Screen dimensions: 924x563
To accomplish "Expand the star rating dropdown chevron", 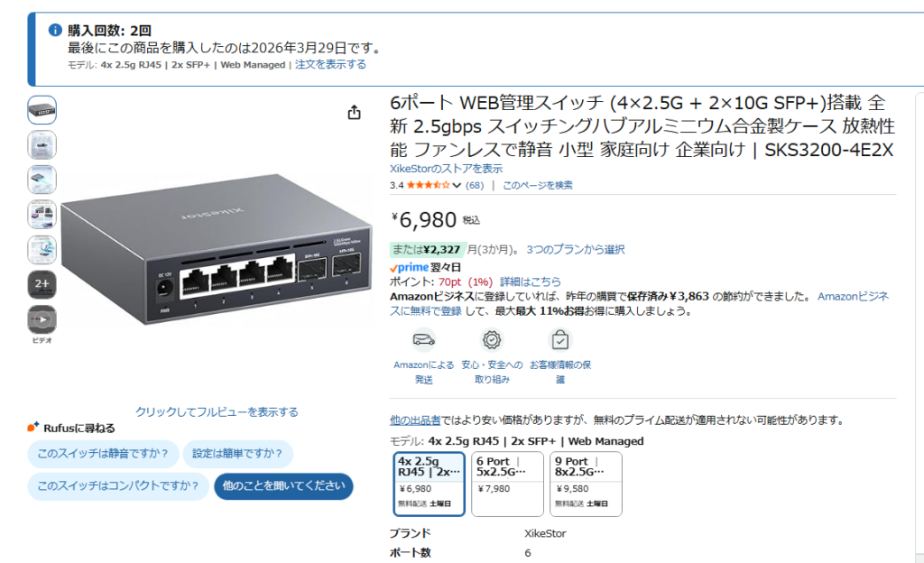I will [x=457, y=186].
